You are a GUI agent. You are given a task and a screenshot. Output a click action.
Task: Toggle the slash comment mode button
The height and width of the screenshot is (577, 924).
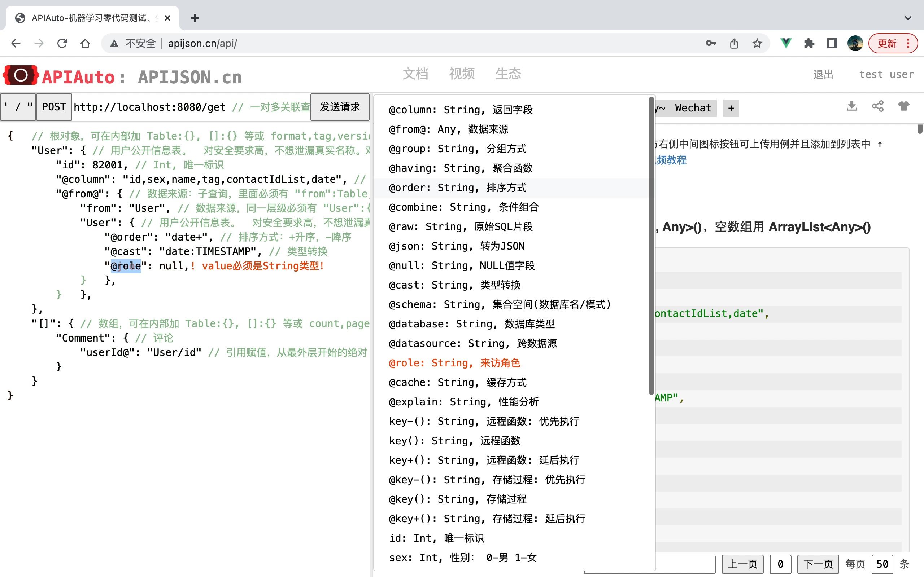pyautogui.click(x=18, y=107)
